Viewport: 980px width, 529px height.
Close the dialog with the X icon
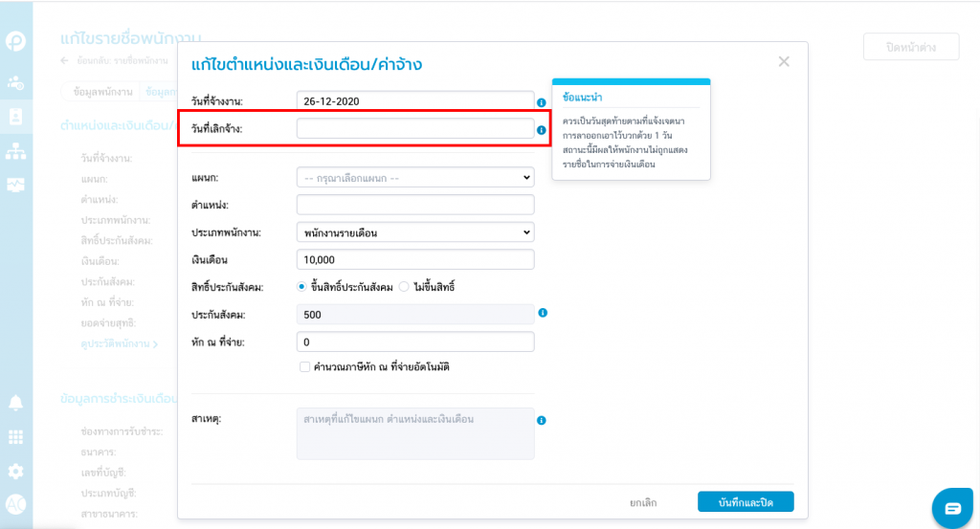pyautogui.click(x=784, y=61)
